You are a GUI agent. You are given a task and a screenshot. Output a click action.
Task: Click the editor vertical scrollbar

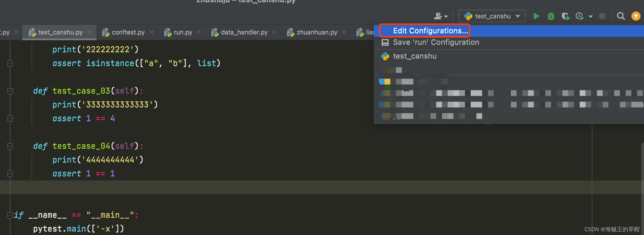click(642, 188)
